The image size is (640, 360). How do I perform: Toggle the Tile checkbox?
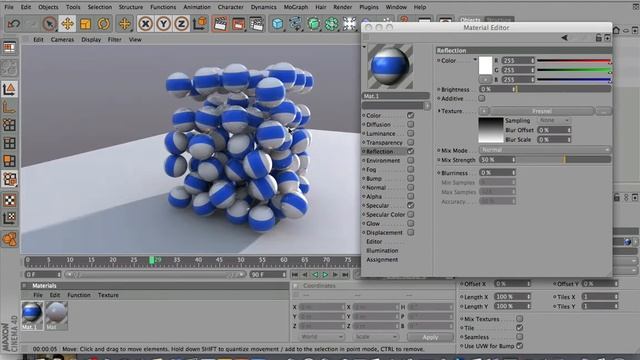pos(519,328)
